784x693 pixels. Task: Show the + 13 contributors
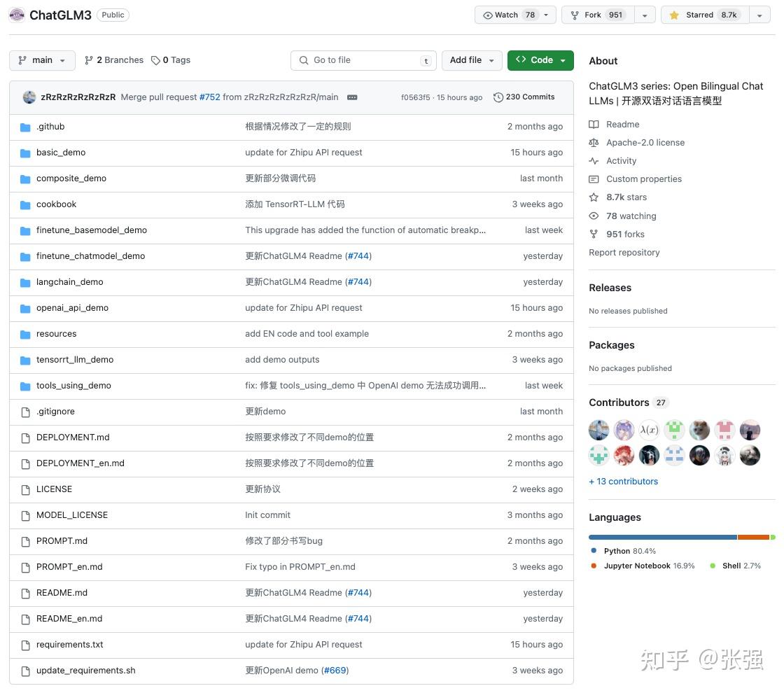point(623,481)
